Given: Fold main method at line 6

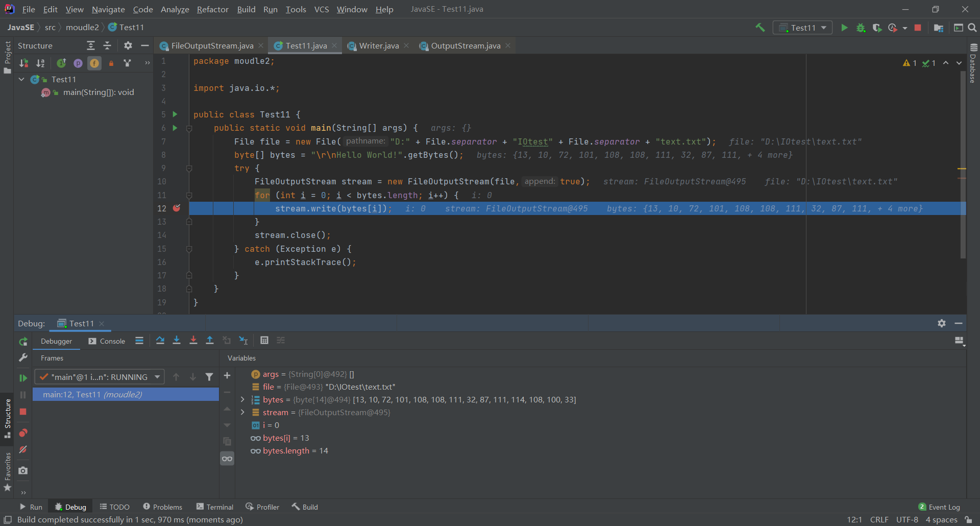Looking at the screenshot, I should tap(189, 128).
